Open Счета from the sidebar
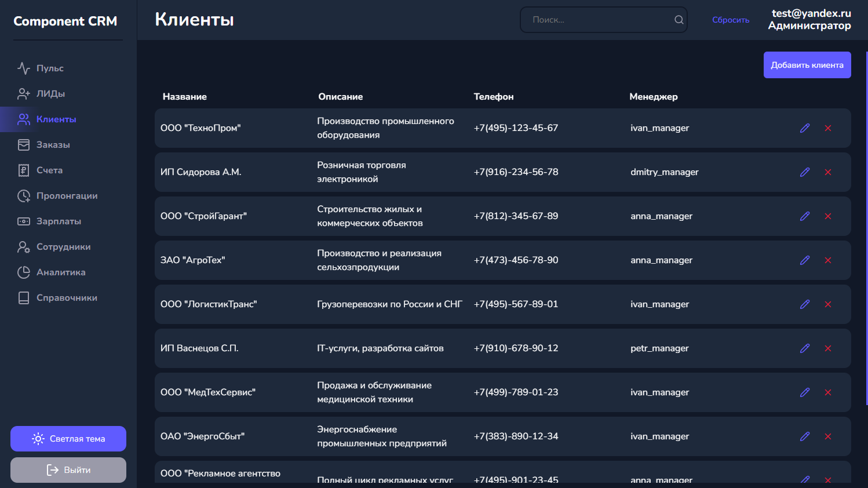This screenshot has width=868, height=488. 49,170
